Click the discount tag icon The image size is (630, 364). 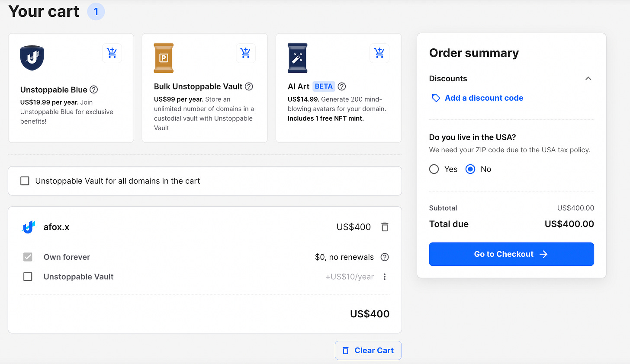pyautogui.click(x=436, y=98)
